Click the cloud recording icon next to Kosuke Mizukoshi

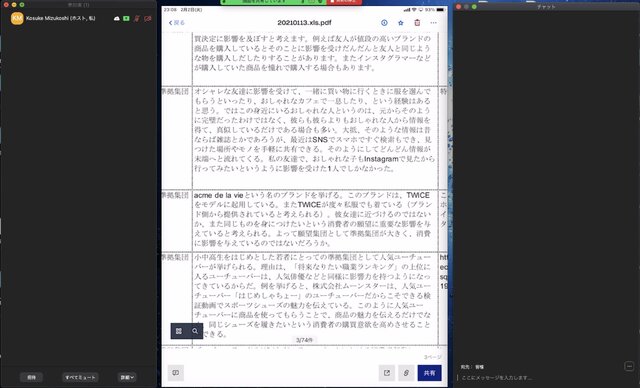(117, 19)
